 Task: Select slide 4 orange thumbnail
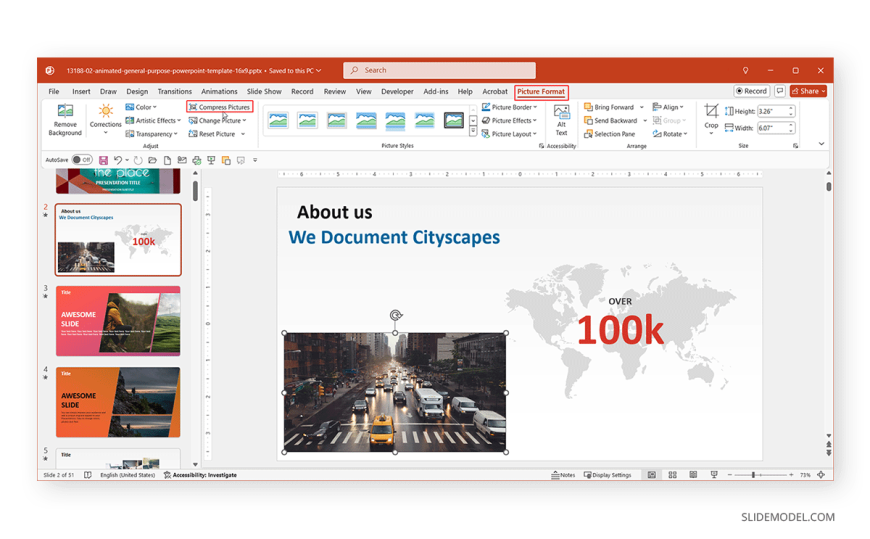click(x=118, y=402)
